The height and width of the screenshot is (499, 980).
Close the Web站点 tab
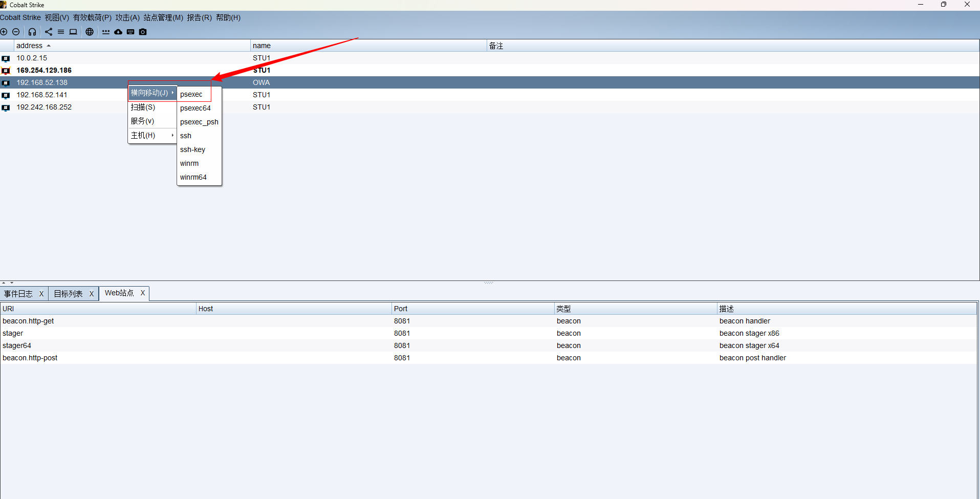[x=143, y=293]
